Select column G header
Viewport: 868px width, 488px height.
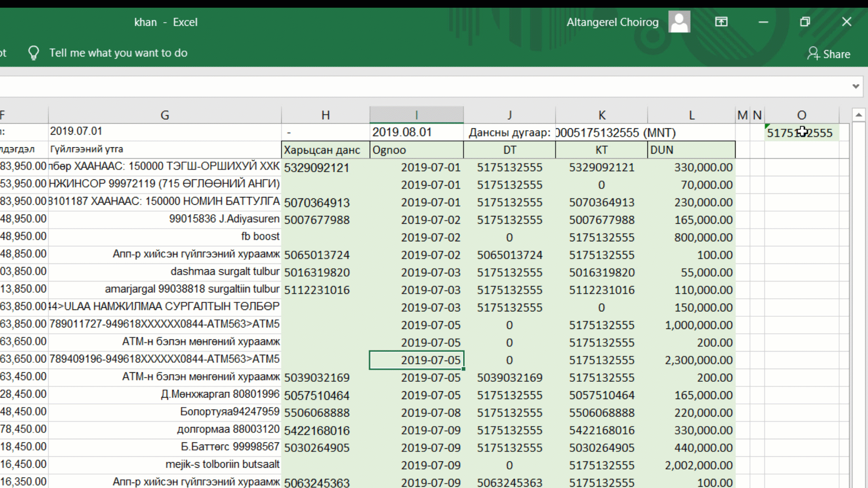tap(165, 115)
